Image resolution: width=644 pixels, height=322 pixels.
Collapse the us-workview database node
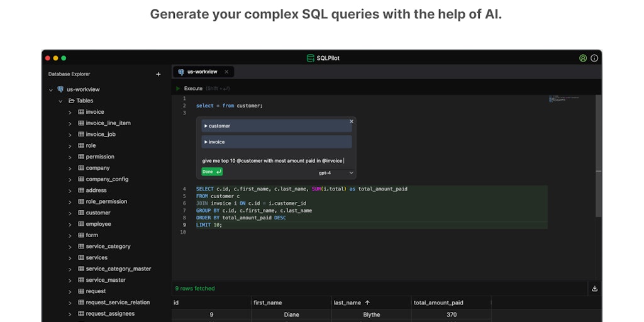(51, 90)
